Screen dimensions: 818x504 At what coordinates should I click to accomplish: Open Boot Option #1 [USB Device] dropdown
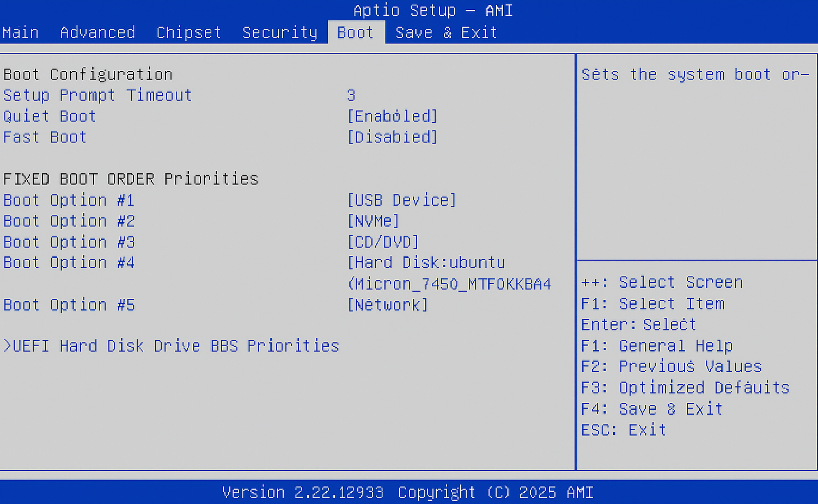(401, 200)
